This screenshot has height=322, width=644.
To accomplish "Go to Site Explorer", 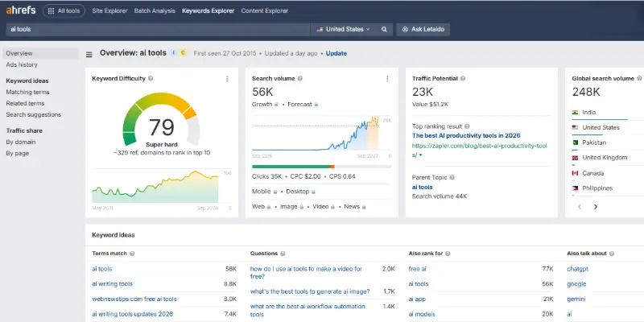I will (109, 11).
